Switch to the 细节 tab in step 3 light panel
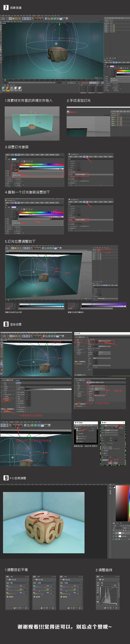 point(22,154)
